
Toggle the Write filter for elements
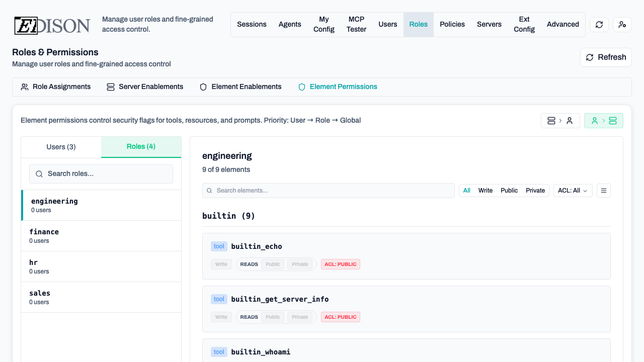pos(485,190)
